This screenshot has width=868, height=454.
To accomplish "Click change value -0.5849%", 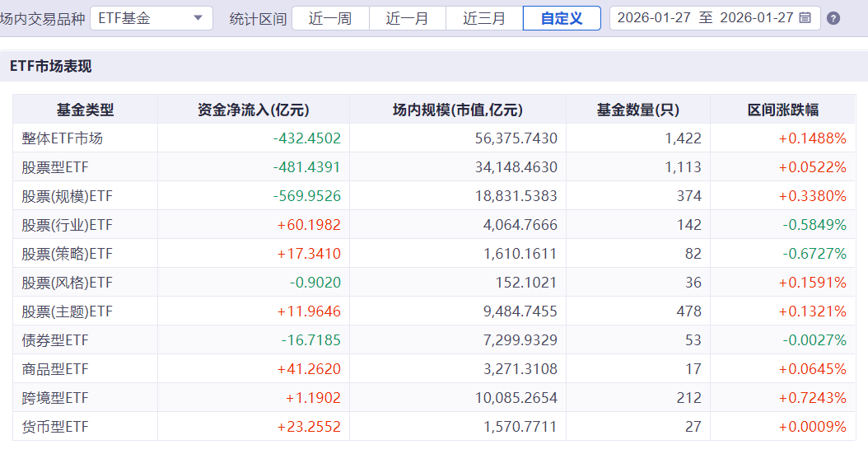I will tap(814, 225).
